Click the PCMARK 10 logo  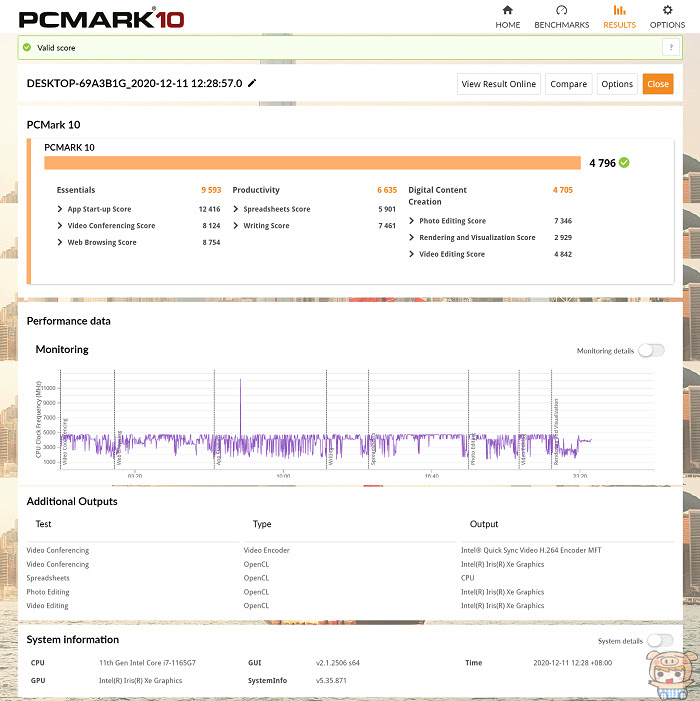click(101, 19)
